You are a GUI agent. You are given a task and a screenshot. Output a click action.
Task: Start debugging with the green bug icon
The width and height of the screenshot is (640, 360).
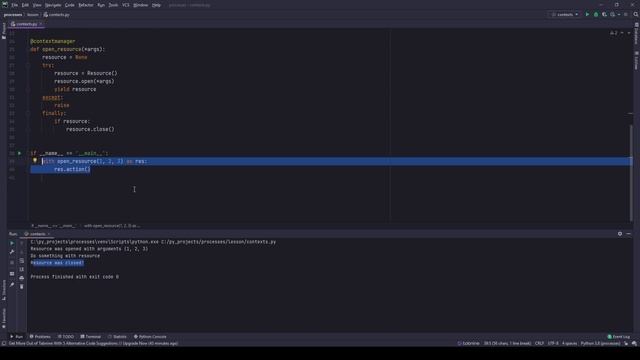(x=596, y=15)
